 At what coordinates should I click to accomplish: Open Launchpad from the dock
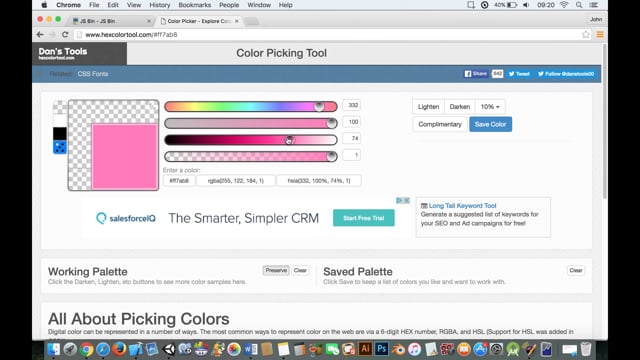[x=70, y=349]
